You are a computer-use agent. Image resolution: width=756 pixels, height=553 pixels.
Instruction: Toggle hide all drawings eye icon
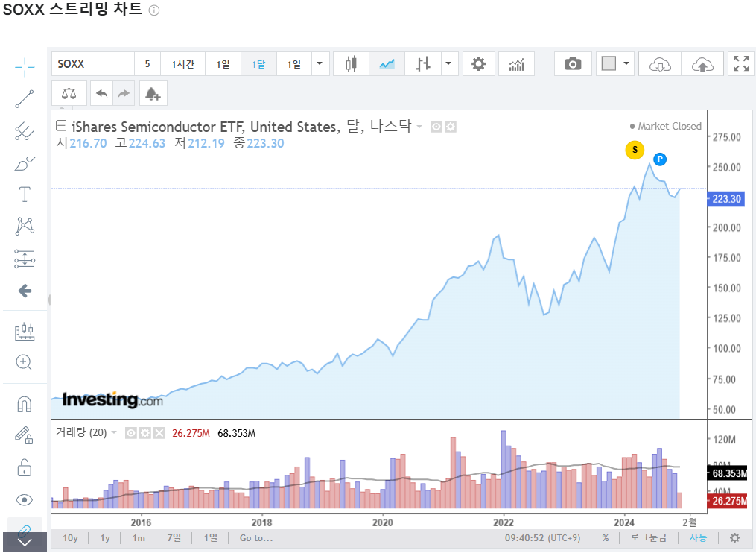pos(24,500)
